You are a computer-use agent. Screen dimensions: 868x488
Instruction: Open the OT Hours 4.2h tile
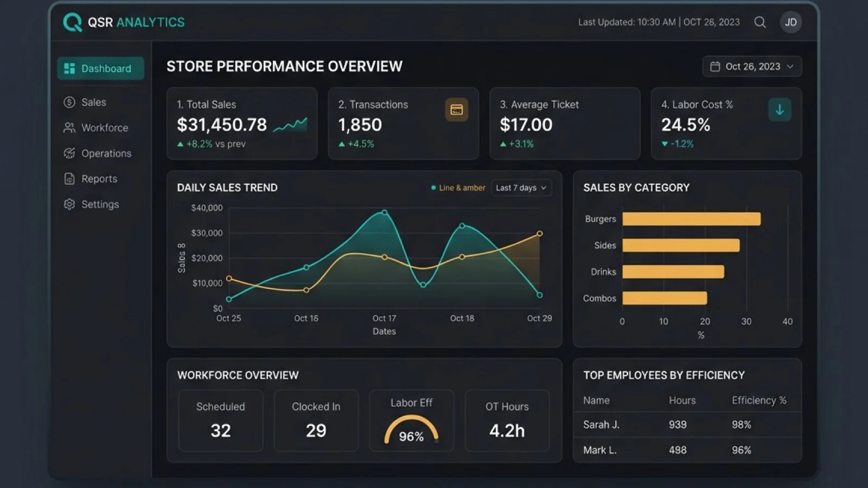coord(507,420)
